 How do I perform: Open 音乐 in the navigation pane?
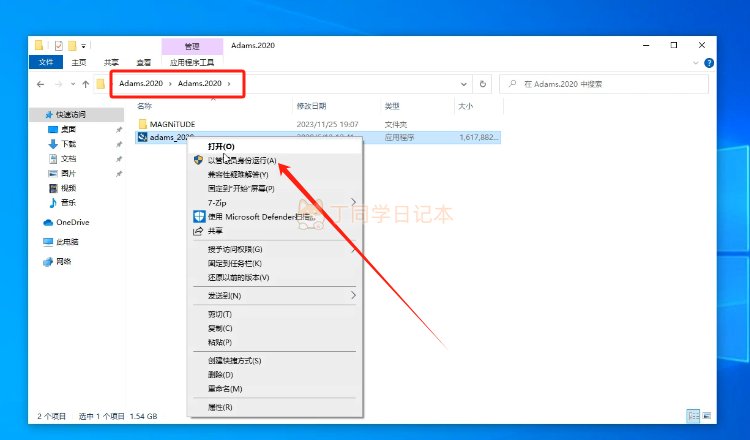[x=68, y=203]
